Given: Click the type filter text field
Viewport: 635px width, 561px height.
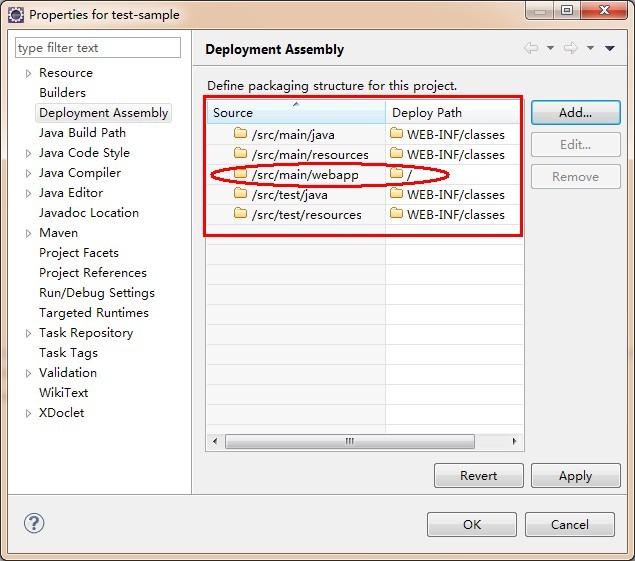Looking at the screenshot, I should tap(97, 48).
